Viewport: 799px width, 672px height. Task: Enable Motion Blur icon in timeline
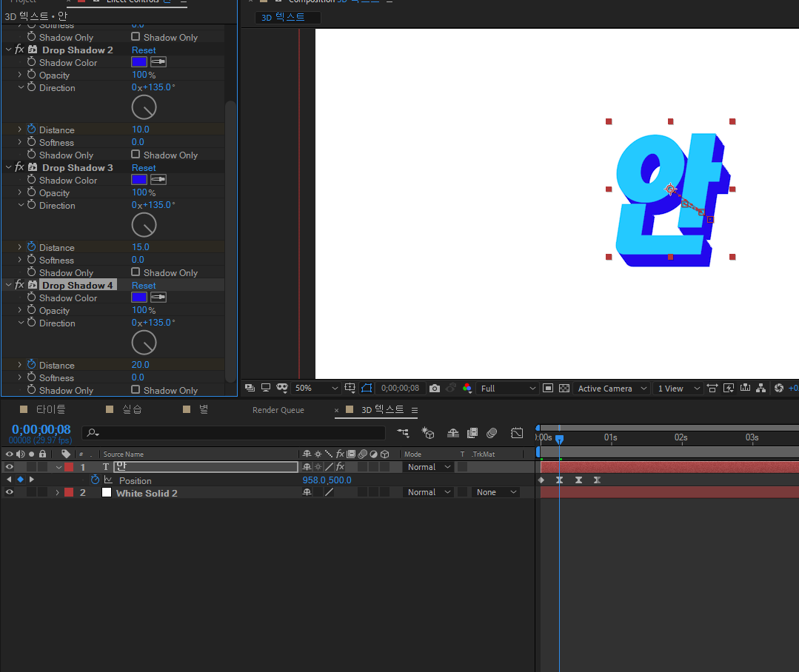[x=492, y=433]
